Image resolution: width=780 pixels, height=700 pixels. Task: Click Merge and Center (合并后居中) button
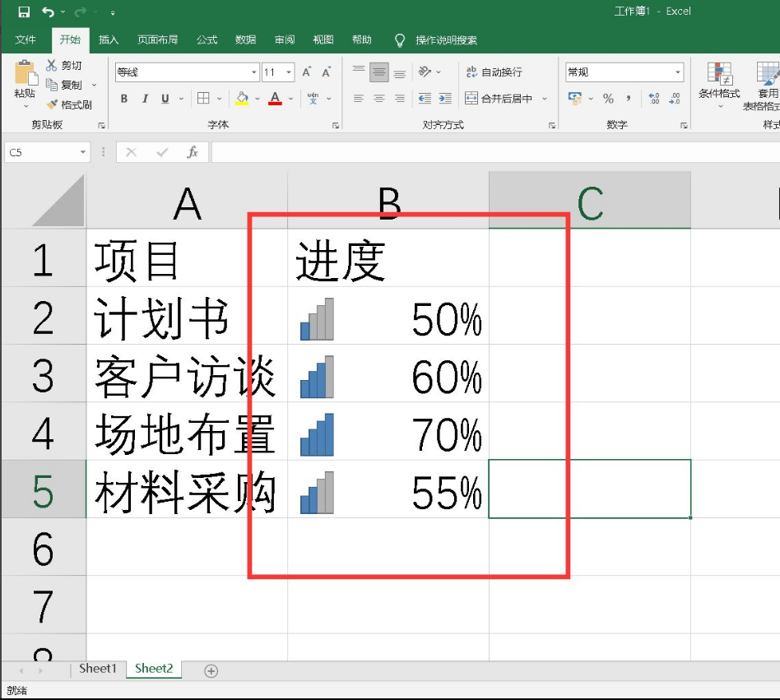click(x=499, y=99)
